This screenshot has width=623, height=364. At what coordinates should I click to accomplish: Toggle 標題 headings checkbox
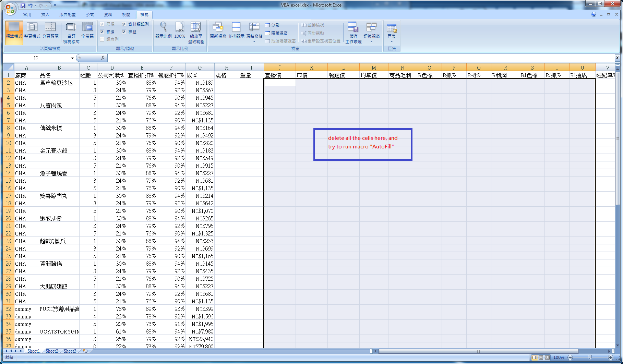coord(124,32)
